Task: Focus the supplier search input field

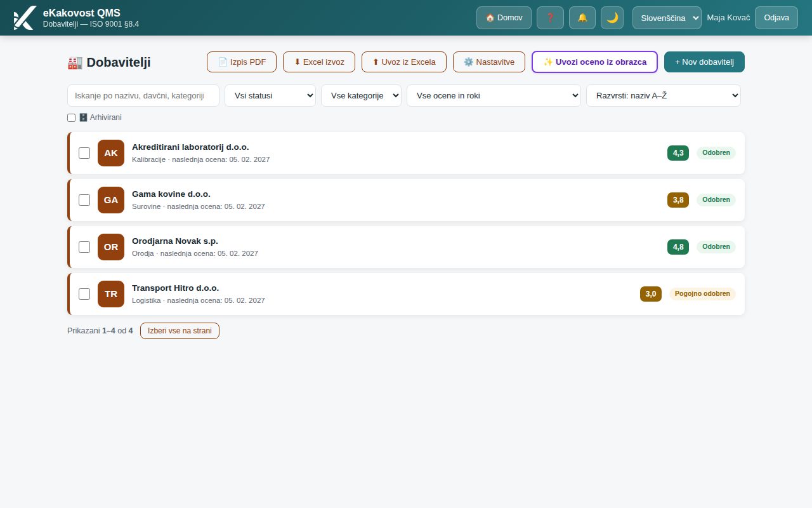Action: pos(143,96)
